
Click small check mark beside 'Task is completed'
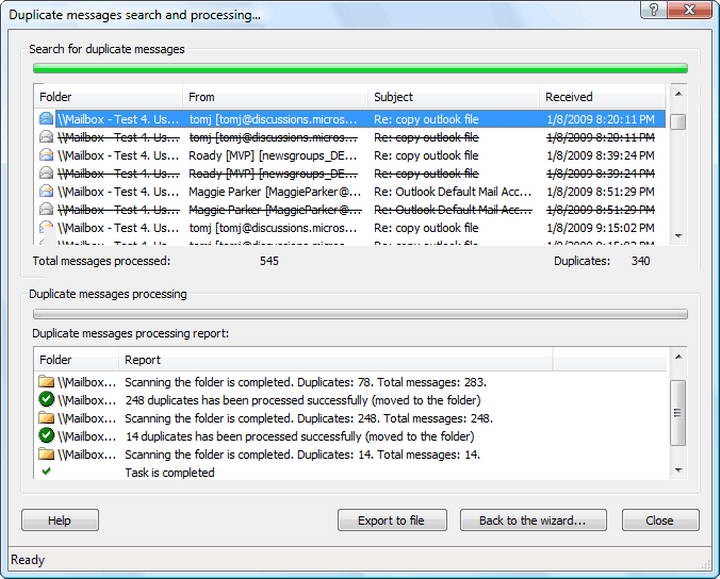(x=46, y=471)
